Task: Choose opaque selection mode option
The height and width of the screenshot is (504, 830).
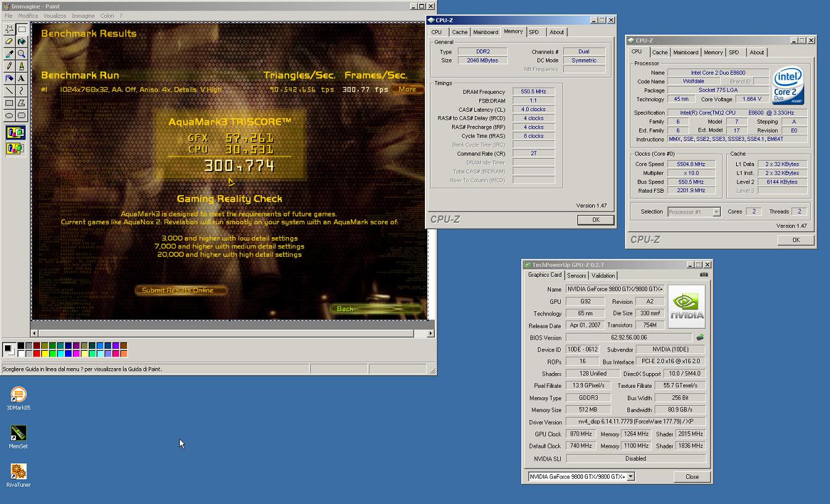Action: (x=15, y=133)
